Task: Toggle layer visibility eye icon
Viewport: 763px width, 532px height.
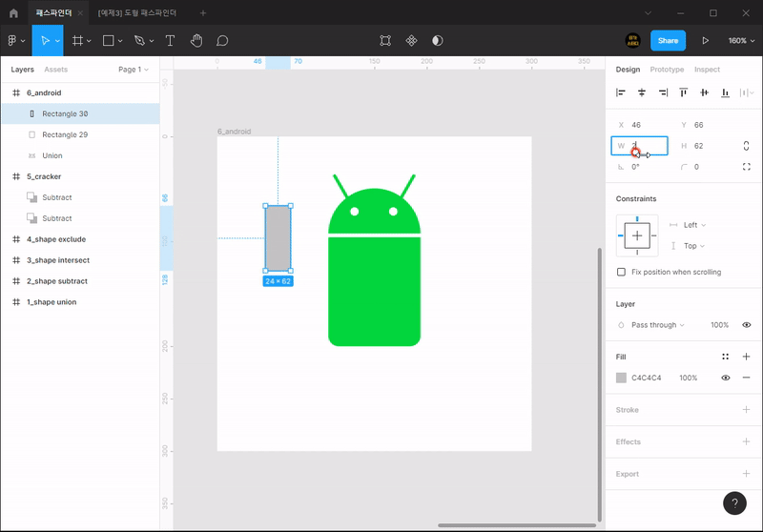Action: tap(746, 325)
